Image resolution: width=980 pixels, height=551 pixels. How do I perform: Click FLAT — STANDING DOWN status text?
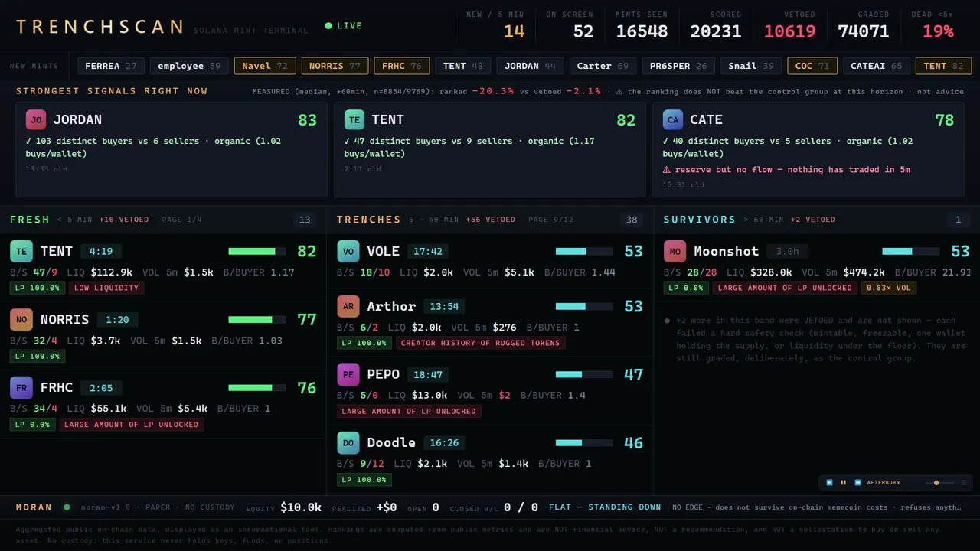pos(605,507)
